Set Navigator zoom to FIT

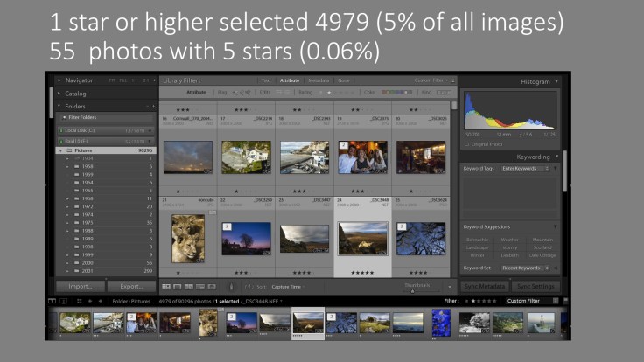[112, 80]
